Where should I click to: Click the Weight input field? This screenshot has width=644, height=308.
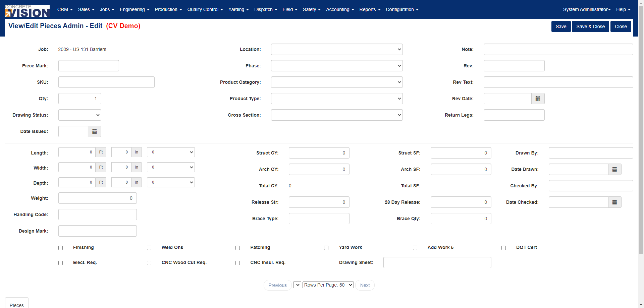(x=98, y=198)
